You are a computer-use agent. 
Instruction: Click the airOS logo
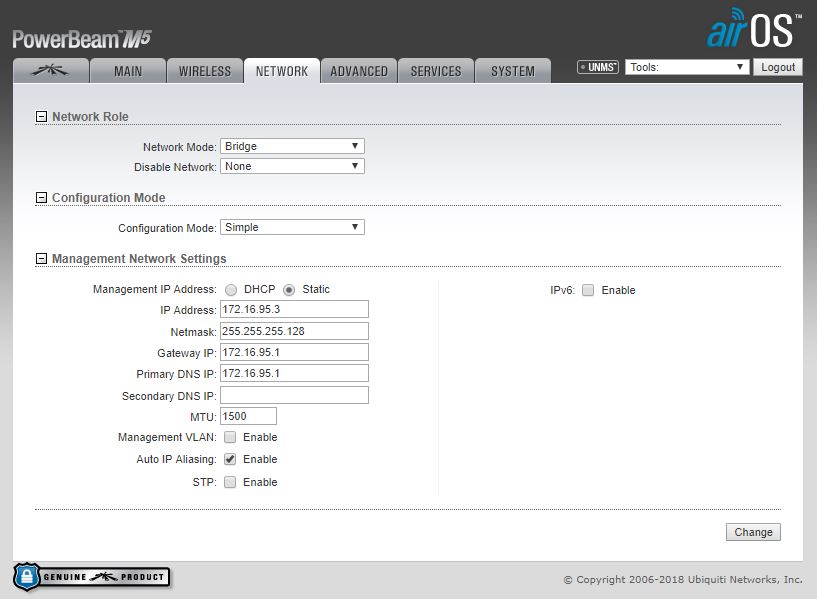pyautogui.click(x=753, y=29)
